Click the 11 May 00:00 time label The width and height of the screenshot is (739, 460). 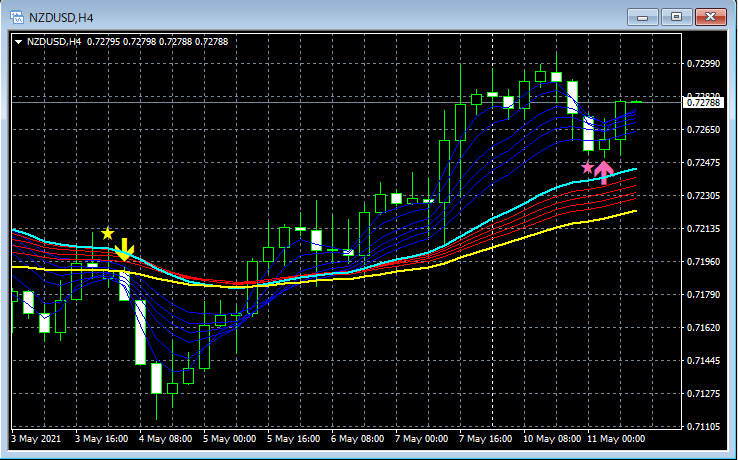point(616,439)
